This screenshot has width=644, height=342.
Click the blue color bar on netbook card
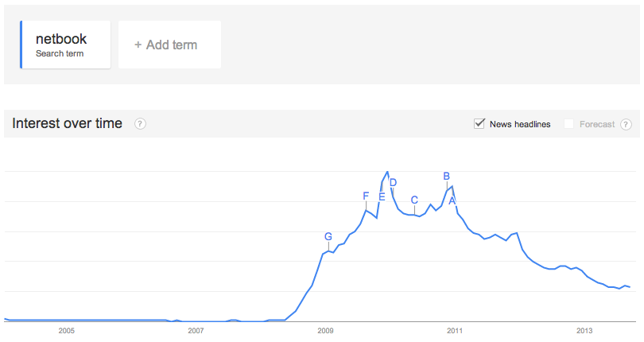pyautogui.click(x=21, y=45)
